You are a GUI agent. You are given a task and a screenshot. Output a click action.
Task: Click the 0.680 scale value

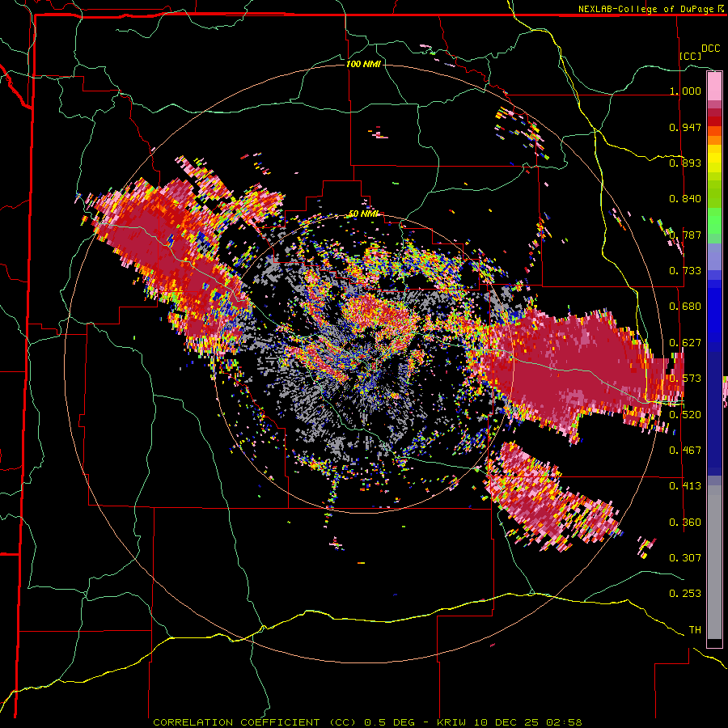point(685,307)
